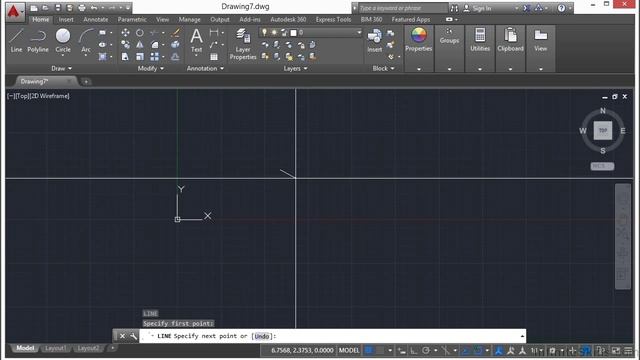Click the Table tool icon

tap(214, 57)
